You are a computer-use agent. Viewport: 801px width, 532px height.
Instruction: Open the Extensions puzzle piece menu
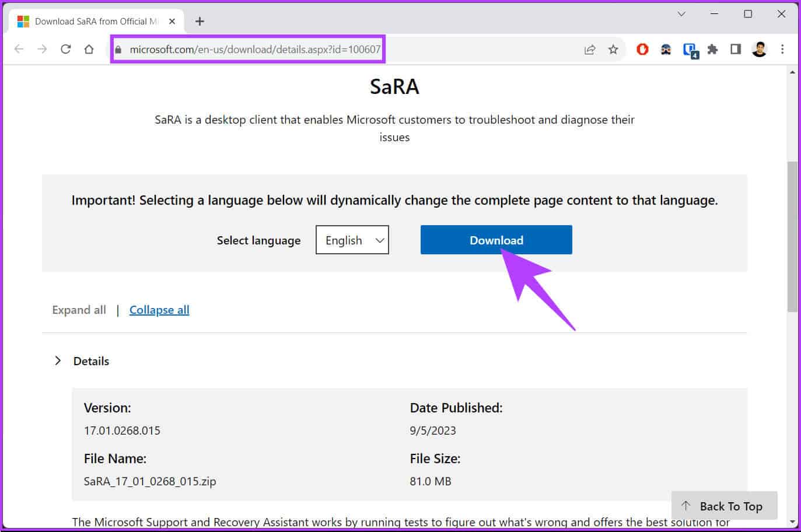pyautogui.click(x=712, y=50)
